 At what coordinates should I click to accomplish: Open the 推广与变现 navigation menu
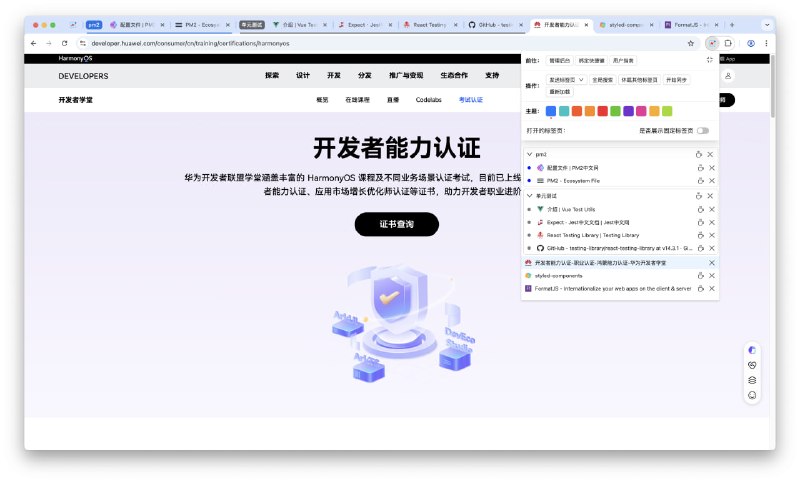tap(406, 75)
